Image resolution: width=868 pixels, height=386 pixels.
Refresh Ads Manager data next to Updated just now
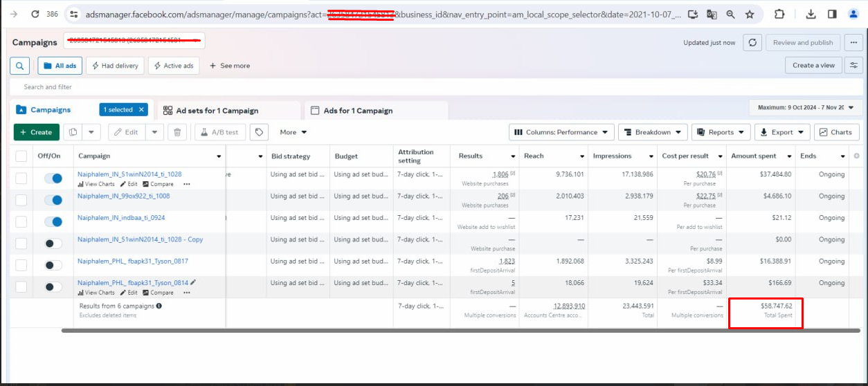pos(752,42)
